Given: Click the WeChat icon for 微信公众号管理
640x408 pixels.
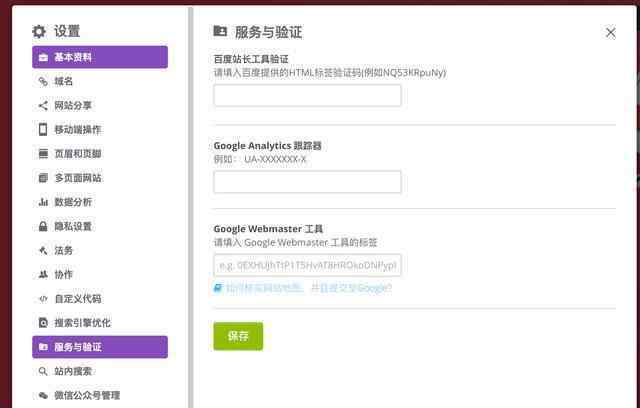Looking at the screenshot, I should click(x=43, y=395).
